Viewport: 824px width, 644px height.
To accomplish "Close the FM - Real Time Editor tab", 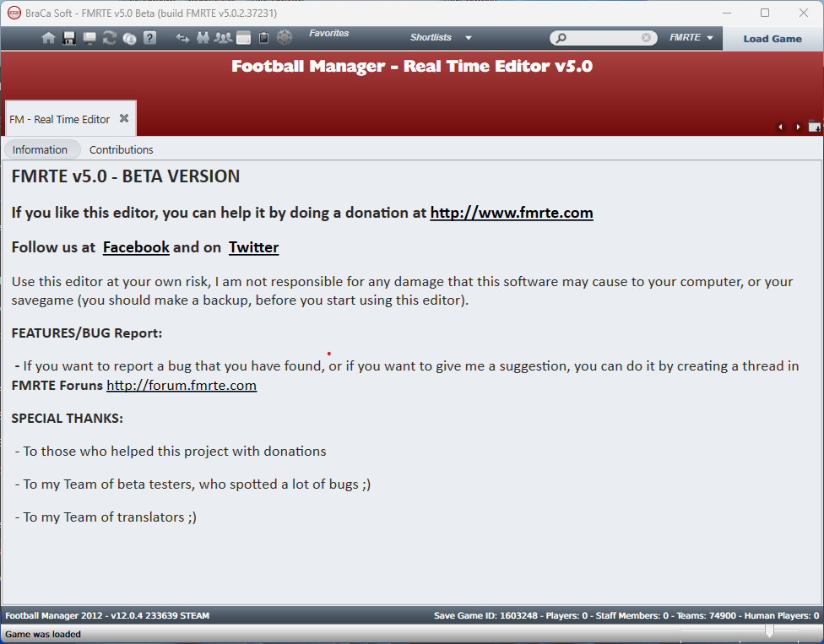I will coord(124,119).
